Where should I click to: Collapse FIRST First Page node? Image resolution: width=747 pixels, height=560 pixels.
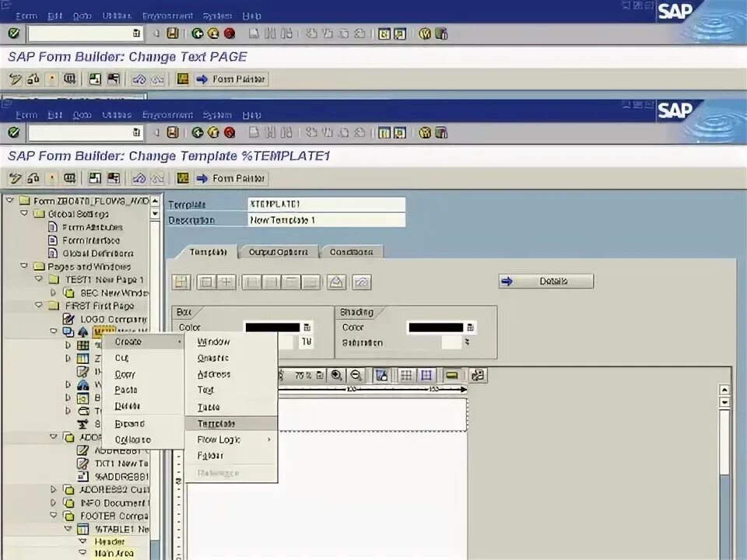tap(39, 305)
